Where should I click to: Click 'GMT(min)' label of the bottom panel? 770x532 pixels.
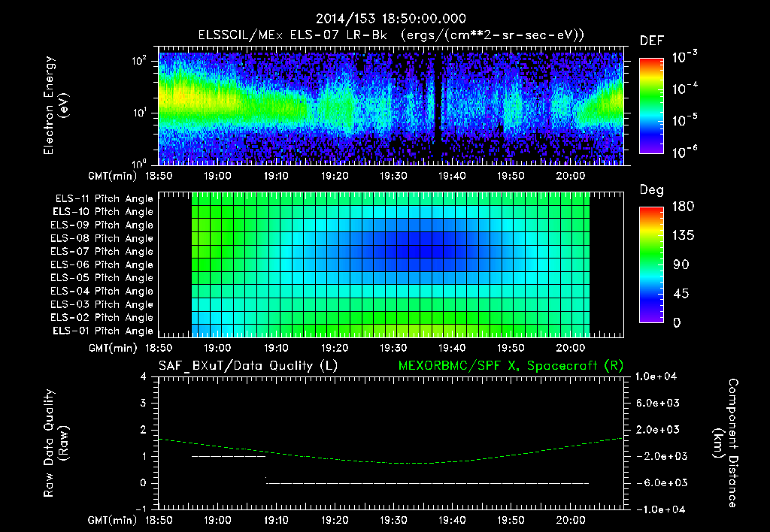pos(113,520)
